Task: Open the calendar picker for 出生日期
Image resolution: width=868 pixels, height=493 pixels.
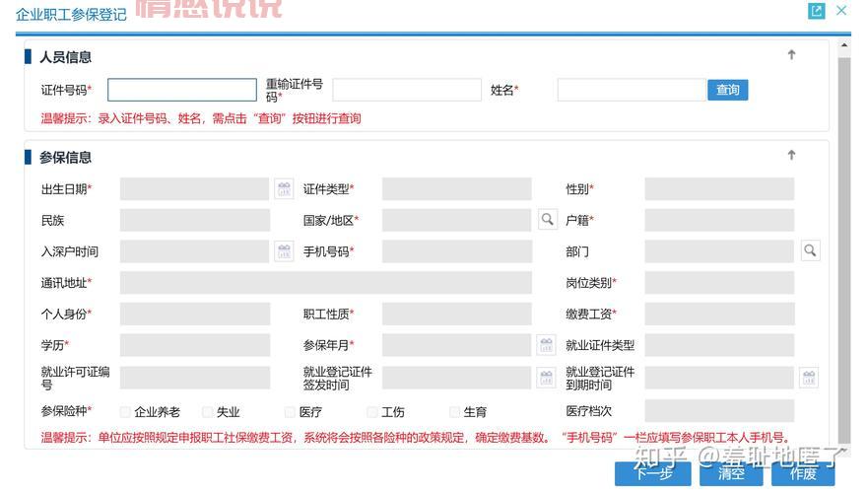Action: 284,189
